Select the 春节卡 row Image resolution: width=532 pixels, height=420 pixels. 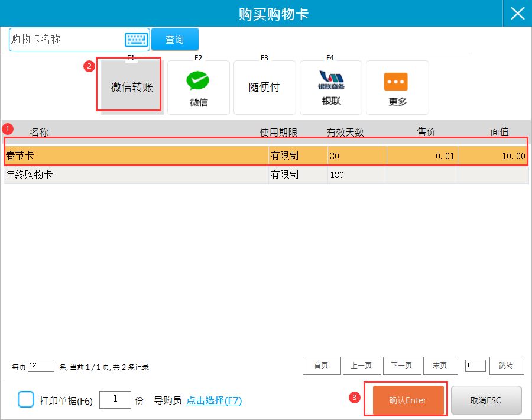pyautogui.click(x=136, y=156)
